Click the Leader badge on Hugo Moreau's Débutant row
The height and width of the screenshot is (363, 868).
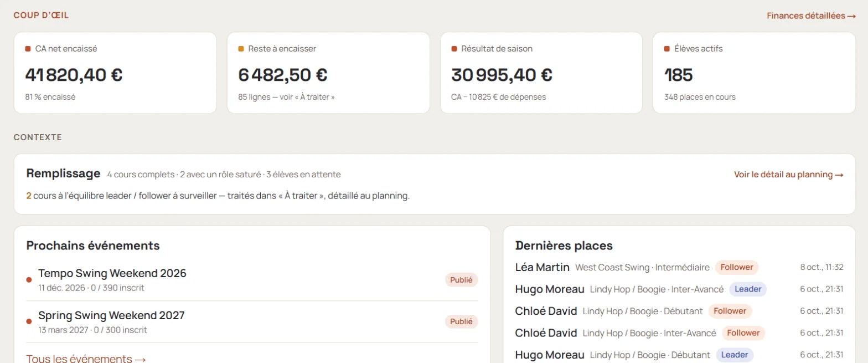(x=735, y=355)
